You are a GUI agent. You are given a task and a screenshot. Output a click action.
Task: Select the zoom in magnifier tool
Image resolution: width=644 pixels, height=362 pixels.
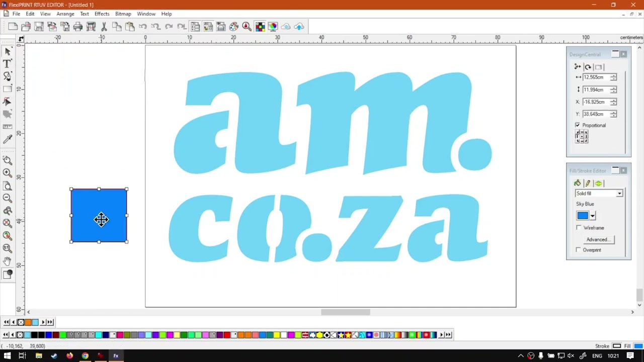click(8, 173)
